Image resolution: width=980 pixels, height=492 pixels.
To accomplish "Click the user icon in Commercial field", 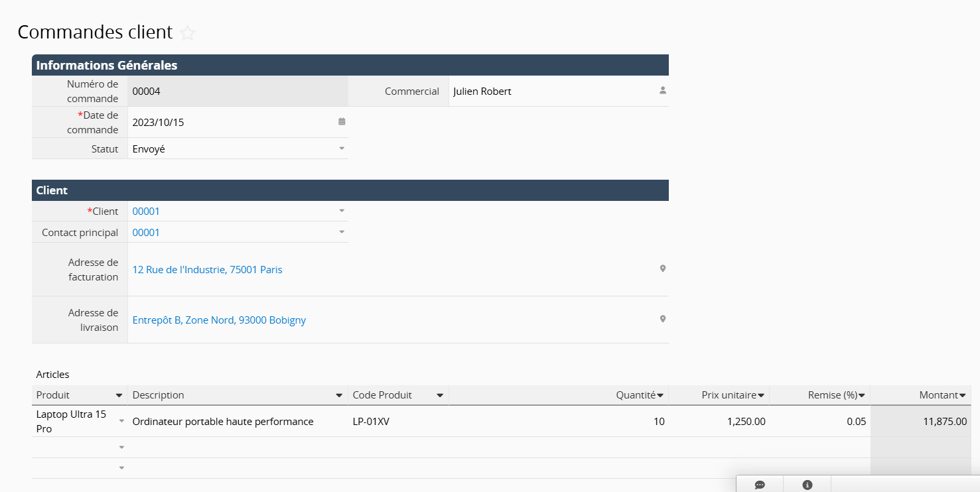I will point(662,91).
